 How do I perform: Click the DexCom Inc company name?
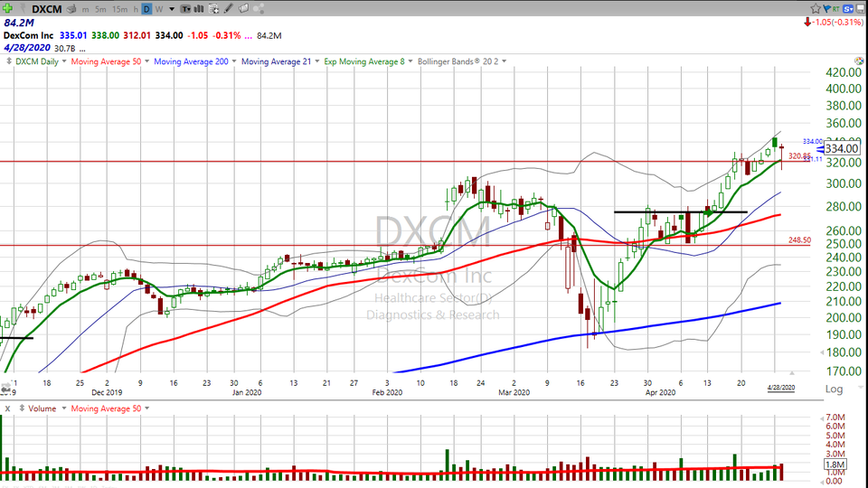(28, 35)
